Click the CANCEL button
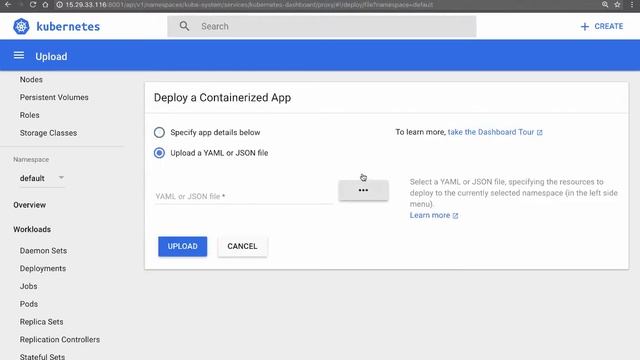 pyautogui.click(x=242, y=247)
